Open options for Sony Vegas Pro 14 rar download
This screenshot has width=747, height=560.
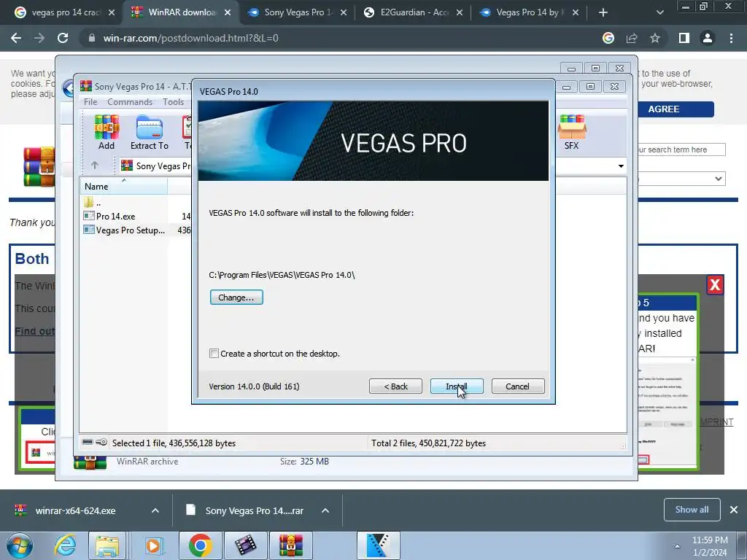click(x=325, y=510)
